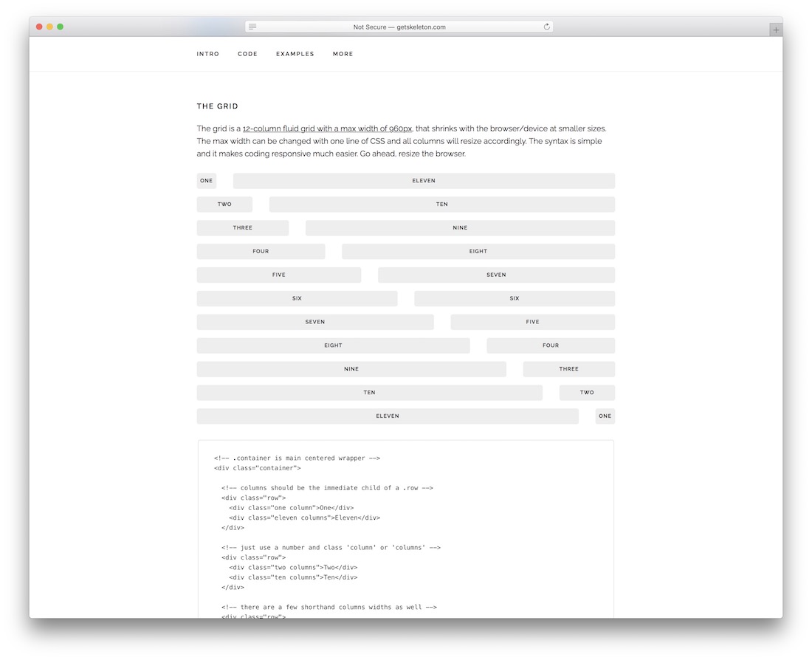
Task: Close the Safari window with the red button
Action: [x=39, y=27]
